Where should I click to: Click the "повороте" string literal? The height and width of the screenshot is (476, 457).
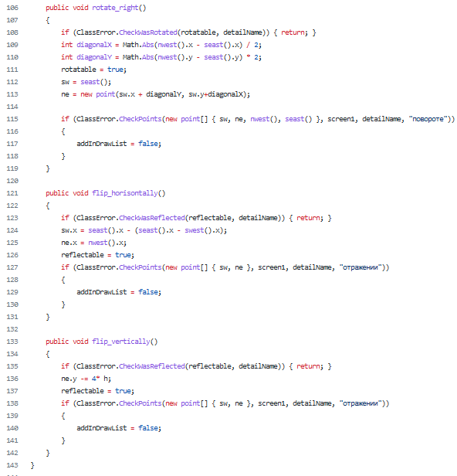click(x=428, y=119)
